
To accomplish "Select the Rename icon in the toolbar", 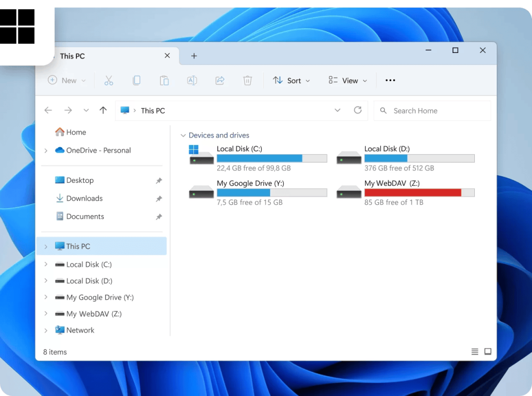I will coord(192,81).
